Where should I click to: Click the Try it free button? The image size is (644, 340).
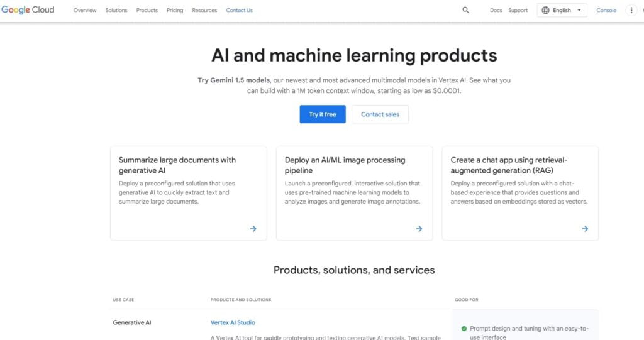click(x=323, y=114)
